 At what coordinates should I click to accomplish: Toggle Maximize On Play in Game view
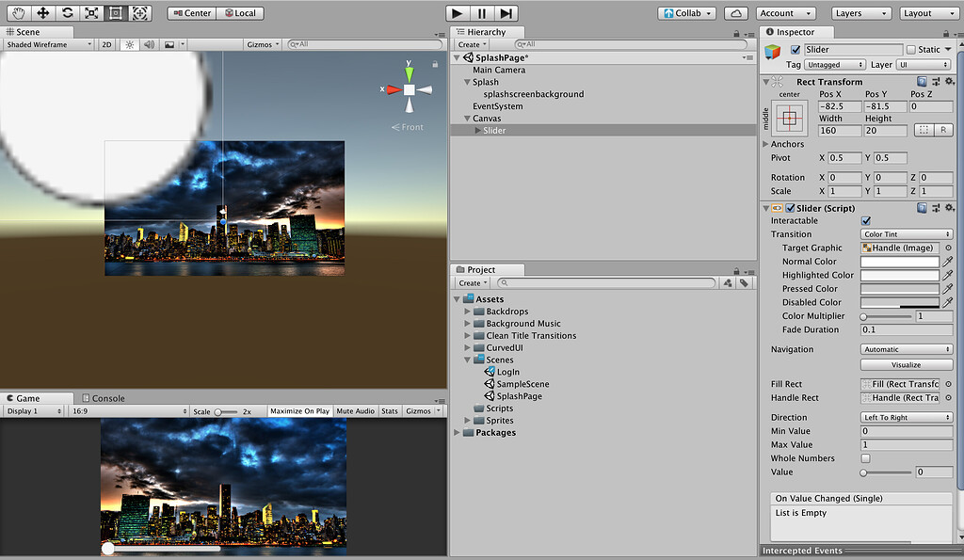pos(300,410)
